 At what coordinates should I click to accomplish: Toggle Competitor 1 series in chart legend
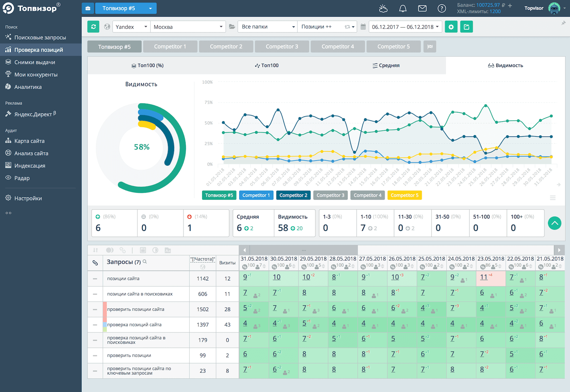256,195
